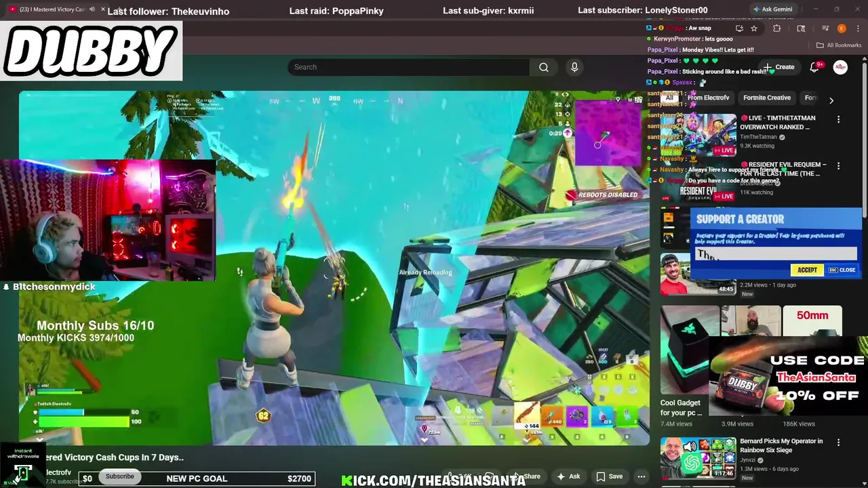868x488 pixels.
Task: Open the media controls icon in toolbar
Action: click(825, 28)
